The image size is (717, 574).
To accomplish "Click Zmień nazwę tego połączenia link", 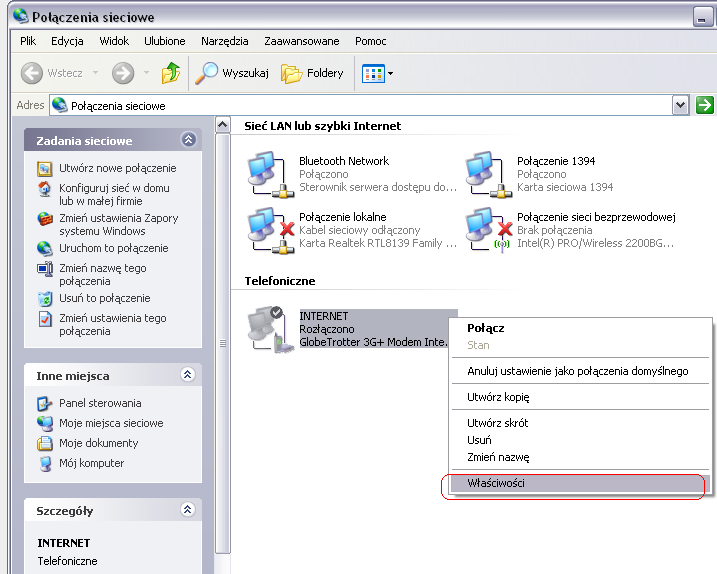I will (103, 274).
